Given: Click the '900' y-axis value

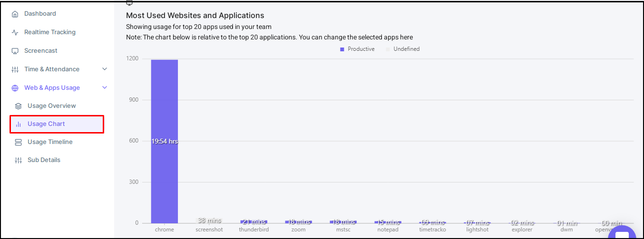Looking at the screenshot, I should tap(134, 100).
